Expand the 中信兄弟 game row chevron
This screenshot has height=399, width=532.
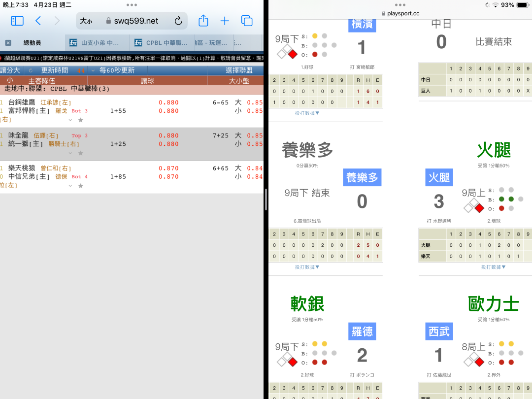coord(70,186)
